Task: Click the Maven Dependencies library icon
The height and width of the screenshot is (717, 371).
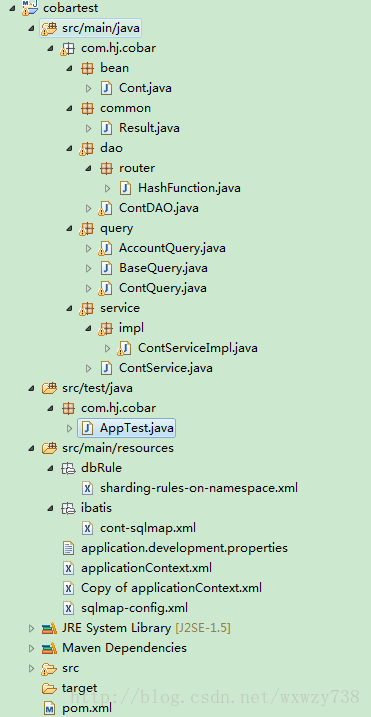Action: click(x=49, y=648)
